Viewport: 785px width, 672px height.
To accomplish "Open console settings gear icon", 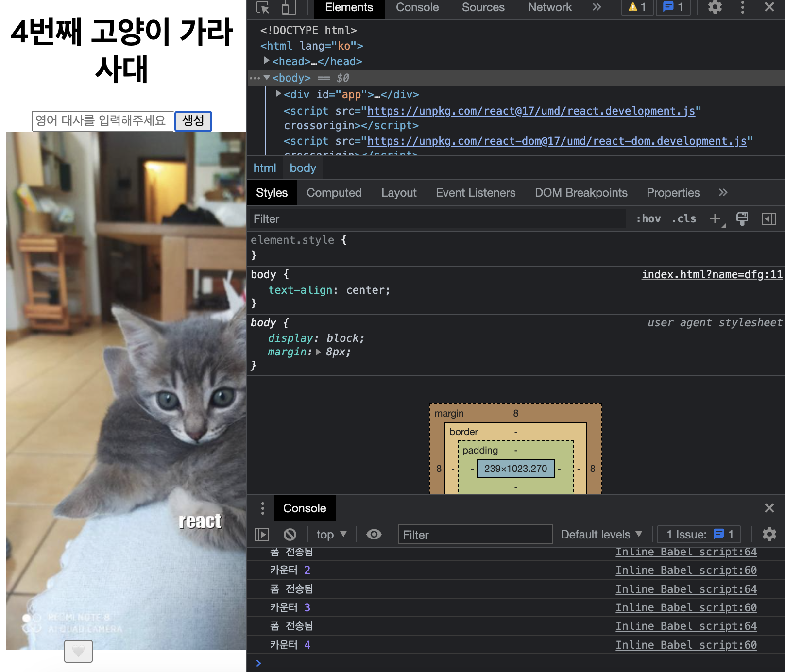I will 769,535.
